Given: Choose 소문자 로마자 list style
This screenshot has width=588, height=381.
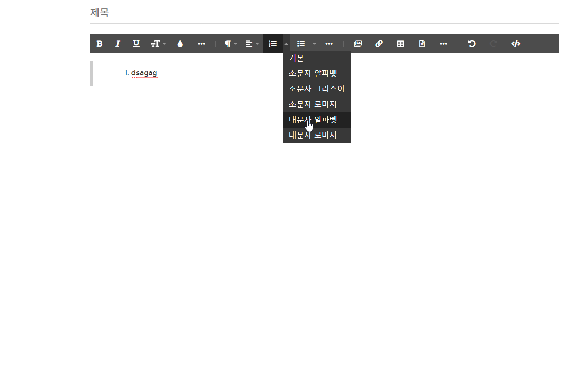Looking at the screenshot, I should [x=317, y=104].
